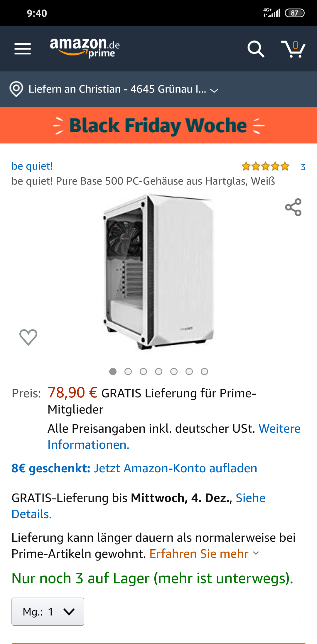Screen dimensions: 317x644
Task: Tap the location pin delivery icon
Action: [16, 89]
